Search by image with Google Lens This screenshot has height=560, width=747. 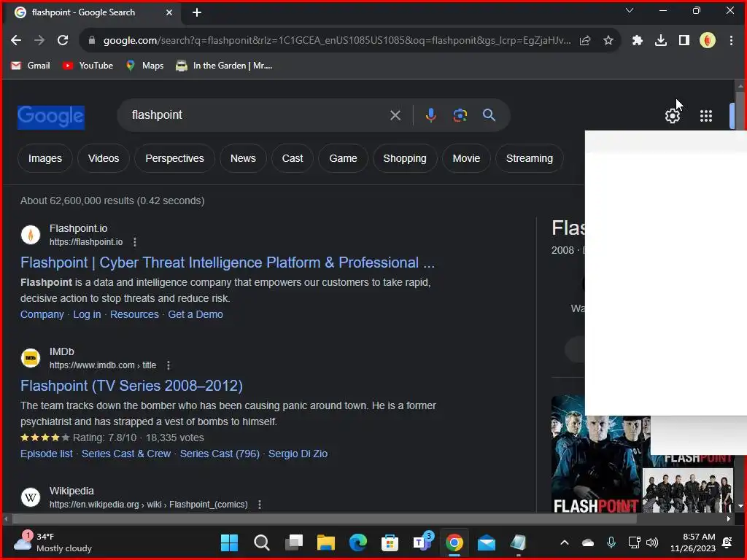[x=460, y=115]
